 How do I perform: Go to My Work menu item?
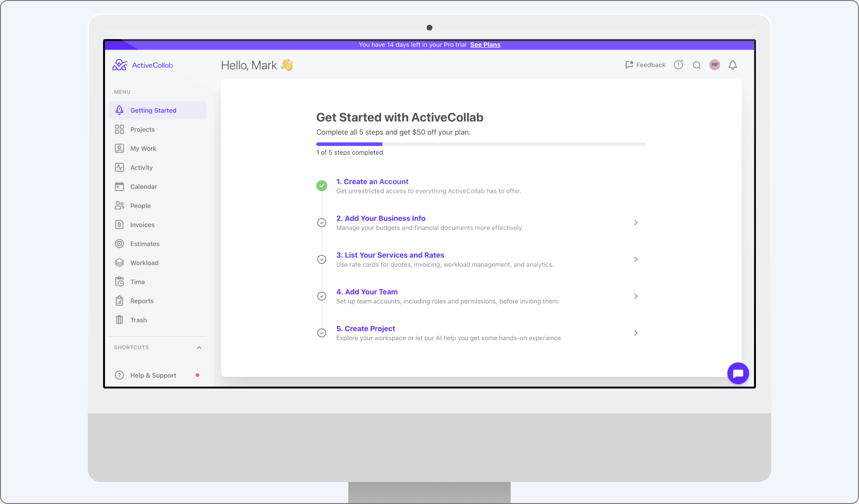(x=157, y=148)
